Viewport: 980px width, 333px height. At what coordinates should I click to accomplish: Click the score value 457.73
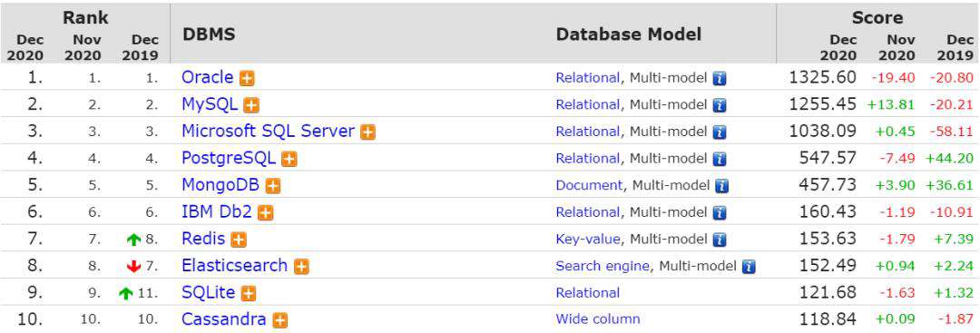click(828, 186)
